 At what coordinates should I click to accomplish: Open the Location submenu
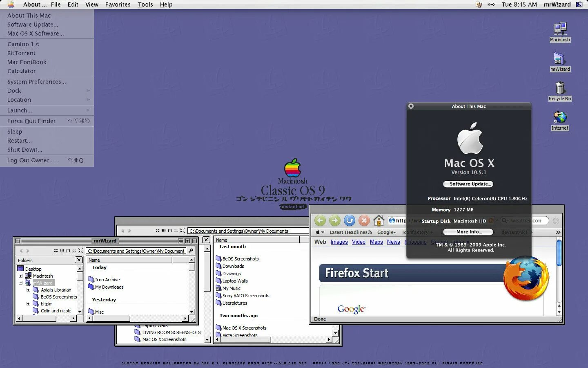click(x=47, y=100)
